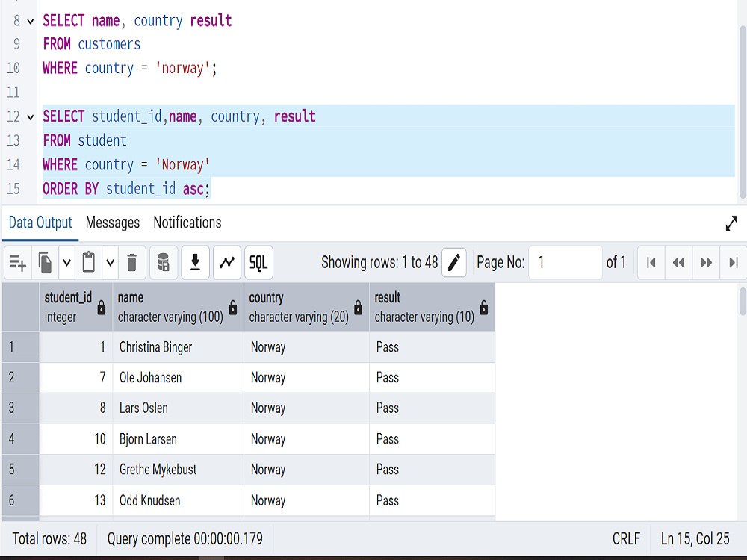The height and width of the screenshot is (560, 747).
Task: Click the cell 'Bjorn Larsen'
Action: click(x=179, y=439)
